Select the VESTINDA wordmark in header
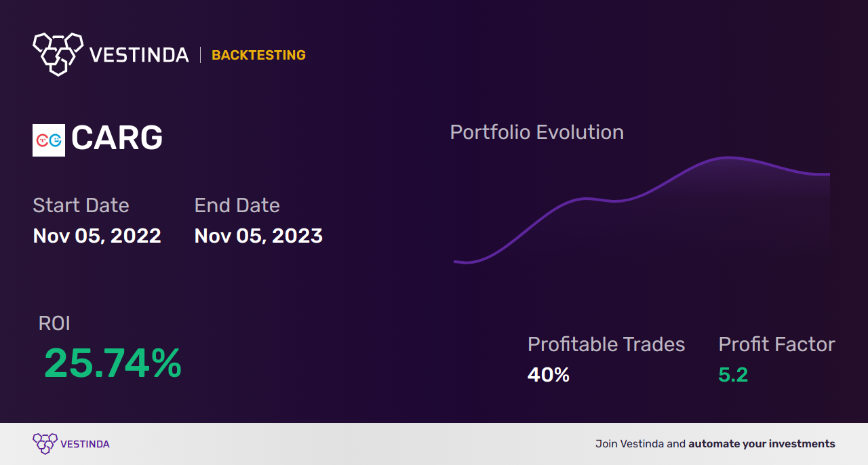868x465 pixels. [139, 55]
